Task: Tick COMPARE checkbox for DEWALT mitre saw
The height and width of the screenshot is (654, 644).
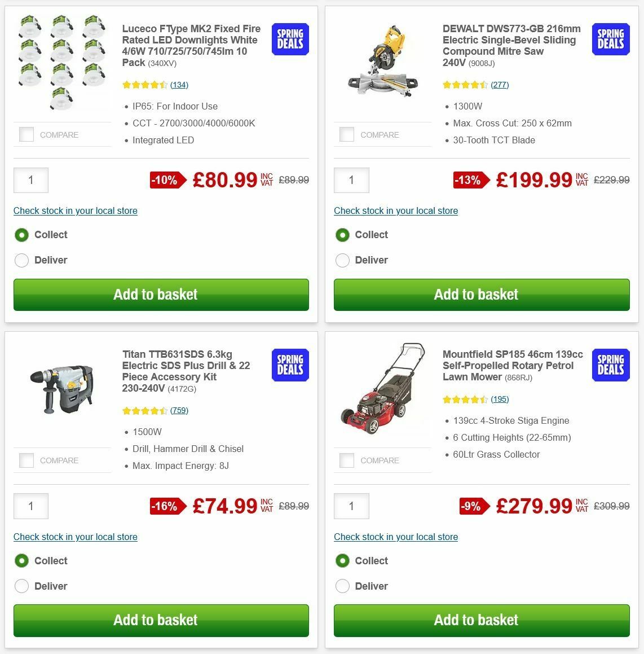Action: (347, 134)
